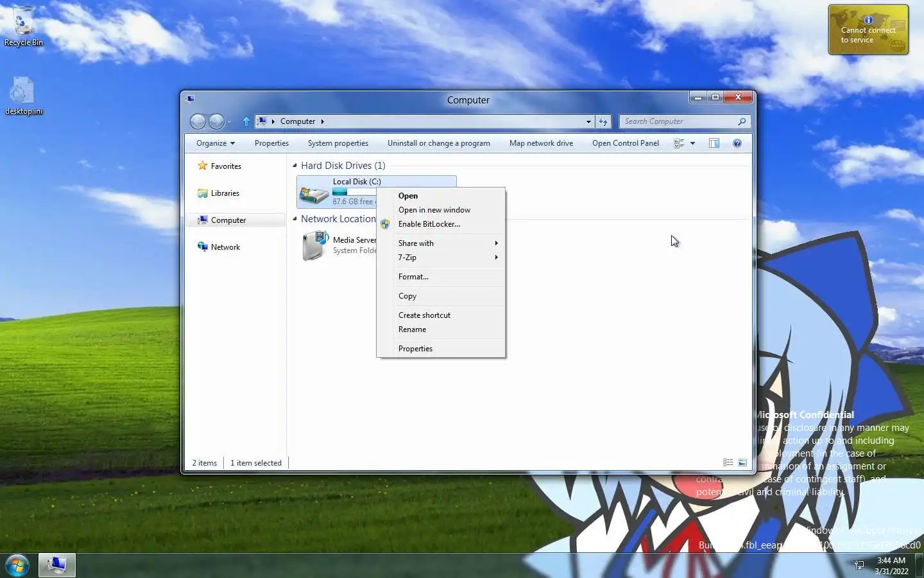Image resolution: width=924 pixels, height=578 pixels.
Task: Toggle the preview pane icon
Action: [714, 143]
